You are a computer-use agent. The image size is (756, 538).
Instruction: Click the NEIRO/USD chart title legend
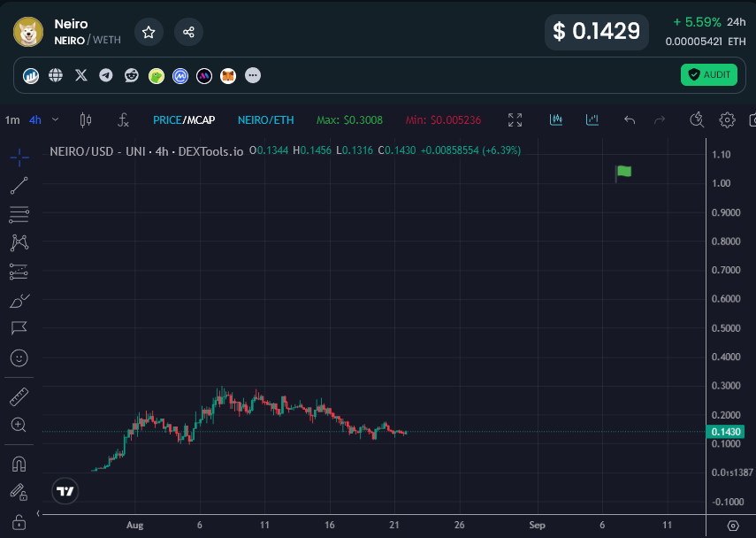pos(147,151)
